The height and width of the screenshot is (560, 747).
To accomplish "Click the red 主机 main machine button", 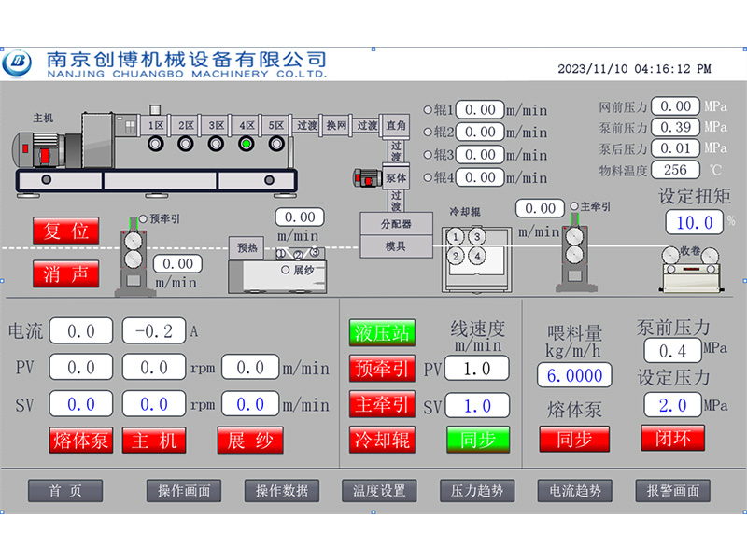I will point(154,440).
